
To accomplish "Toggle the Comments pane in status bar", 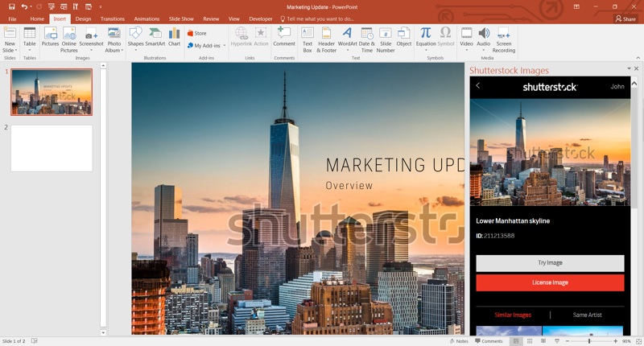I will 488,341.
